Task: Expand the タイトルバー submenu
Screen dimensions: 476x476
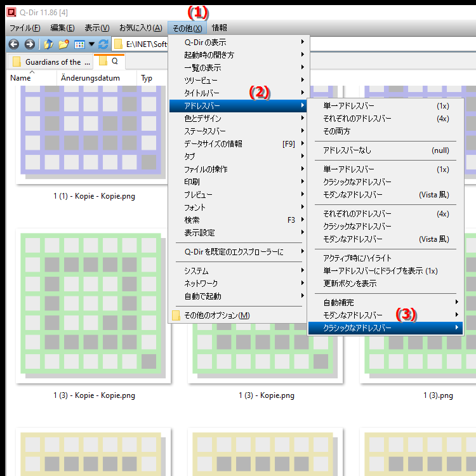Action: 238,93
